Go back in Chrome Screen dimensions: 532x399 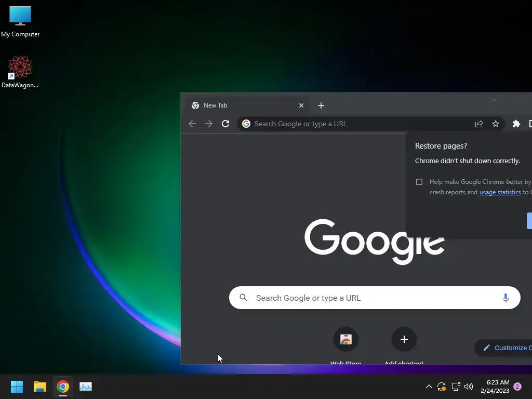[x=192, y=124]
